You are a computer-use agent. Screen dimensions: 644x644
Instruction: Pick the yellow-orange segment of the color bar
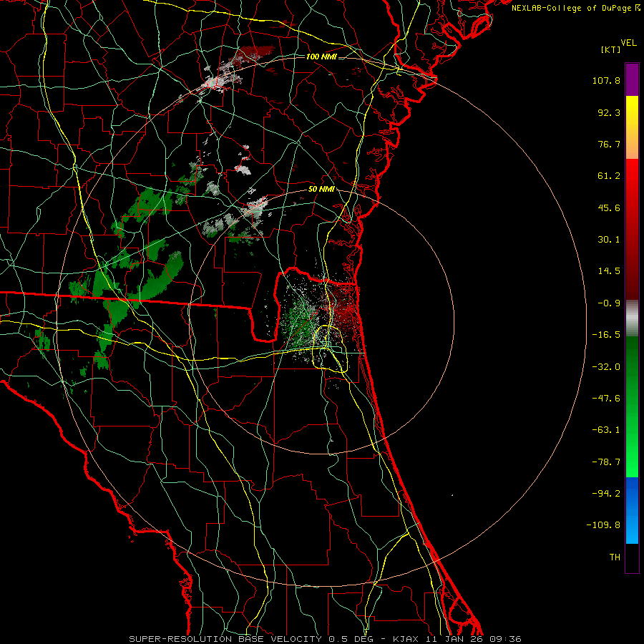pyautogui.click(x=632, y=127)
